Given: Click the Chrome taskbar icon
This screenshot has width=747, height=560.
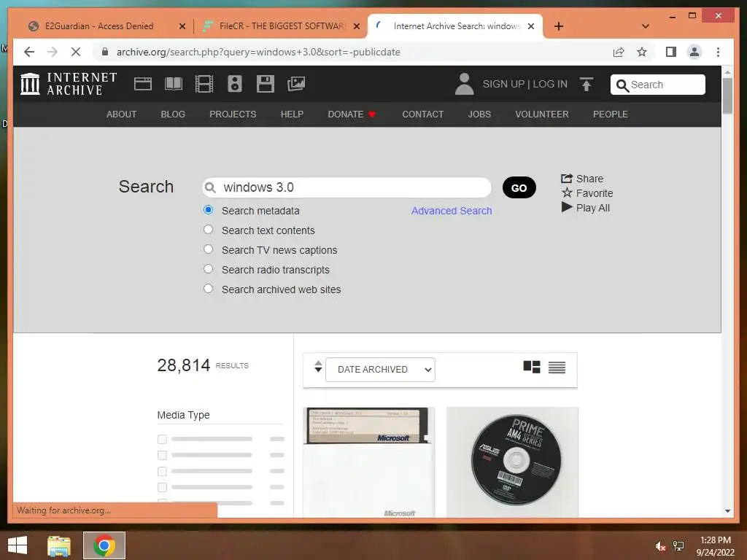Looking at the screenshot, I should [104, 545].
